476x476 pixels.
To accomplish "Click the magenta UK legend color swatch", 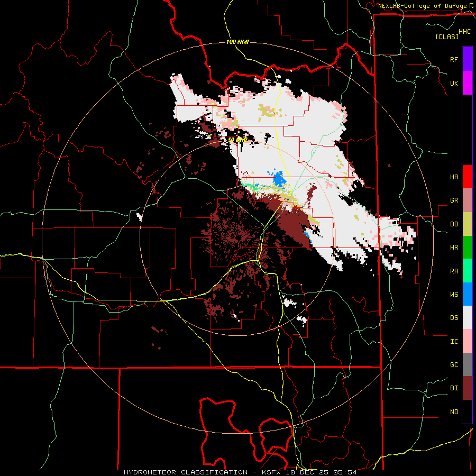I will coord(467,83).
